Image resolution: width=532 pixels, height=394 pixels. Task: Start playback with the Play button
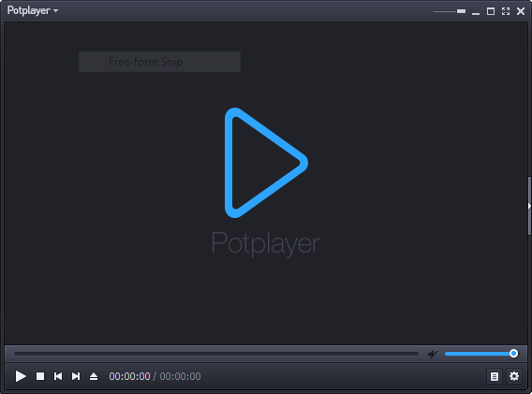coord(21,376)
